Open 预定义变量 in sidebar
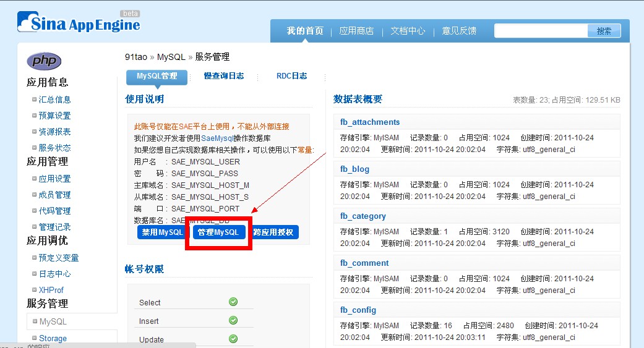 click(x=59, y=258)
